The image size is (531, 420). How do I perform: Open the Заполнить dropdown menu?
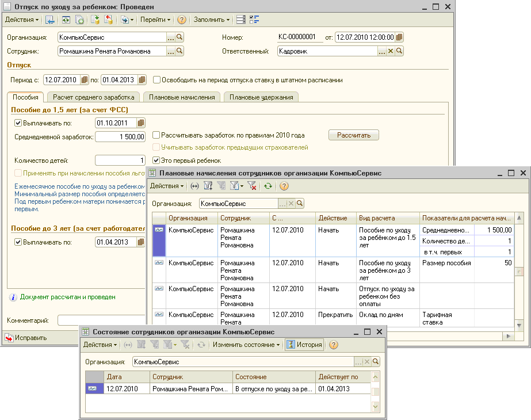click(x=212, y=20)
